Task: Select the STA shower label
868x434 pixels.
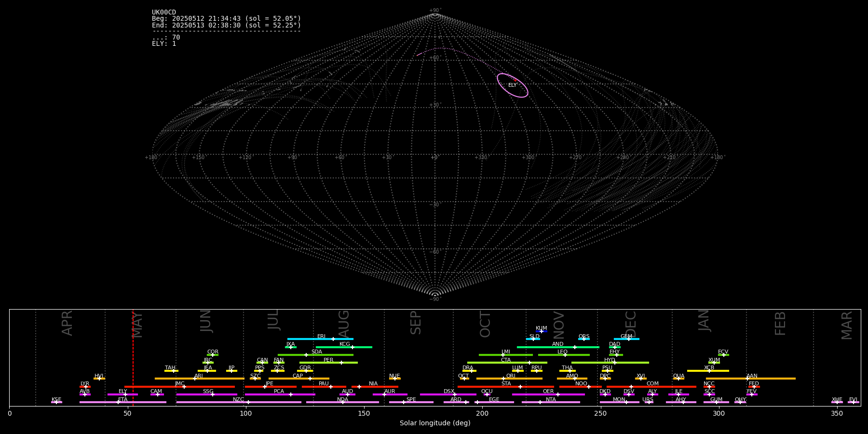Action: pyautogui.click(x=506, y=384)
